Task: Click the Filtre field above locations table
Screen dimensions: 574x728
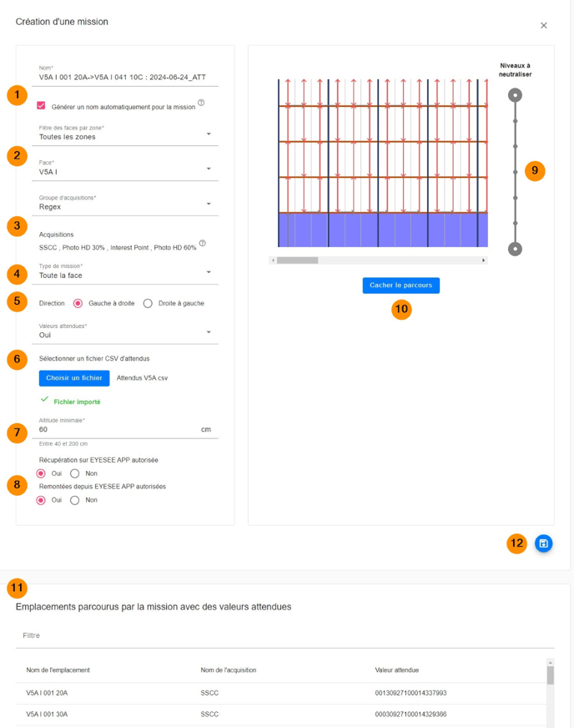Action: [x=284, y=636]
